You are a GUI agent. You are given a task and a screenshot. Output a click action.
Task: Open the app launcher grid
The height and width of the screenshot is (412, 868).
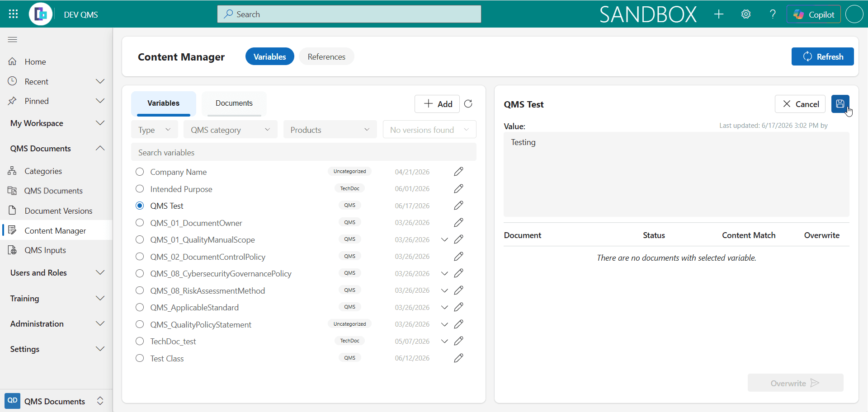[x=13, y=14]
